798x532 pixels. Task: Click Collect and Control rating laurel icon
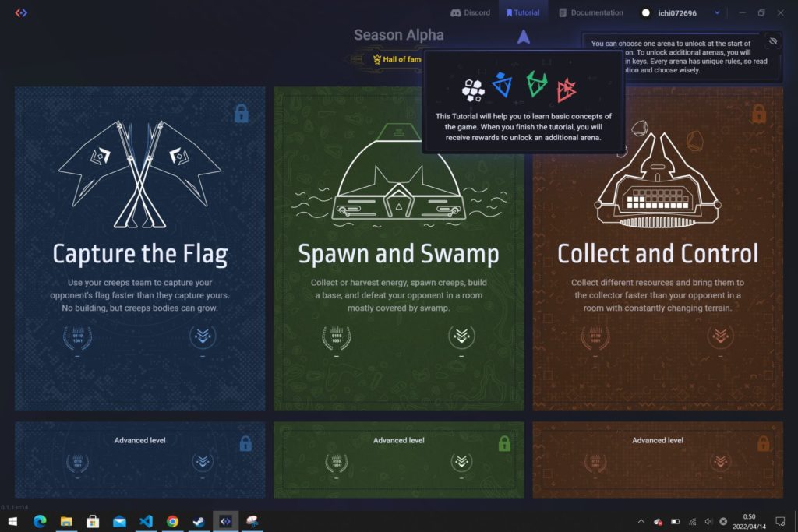595,336
